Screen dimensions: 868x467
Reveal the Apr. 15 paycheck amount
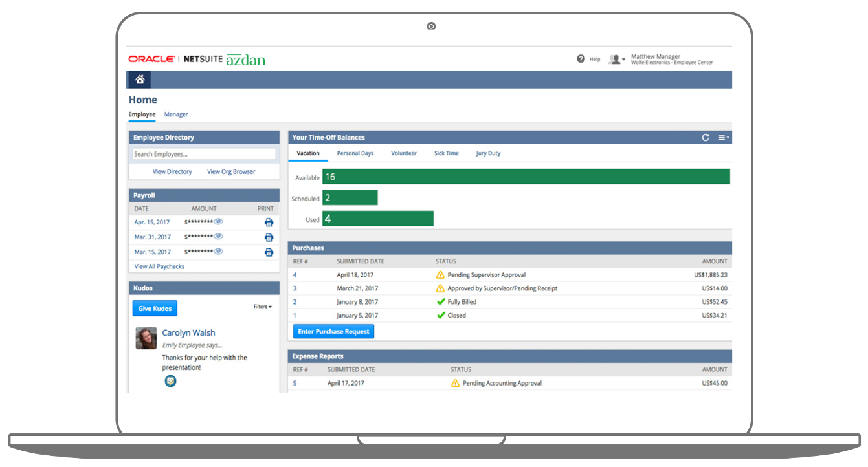(x=219, y=221)
